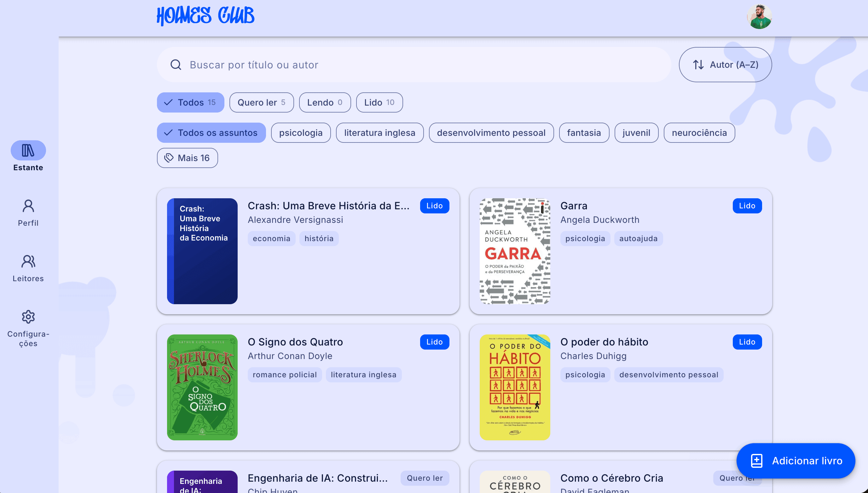Click desenvolvimento pessoal tag on O poder do hábito

click(x=668, y=375)
